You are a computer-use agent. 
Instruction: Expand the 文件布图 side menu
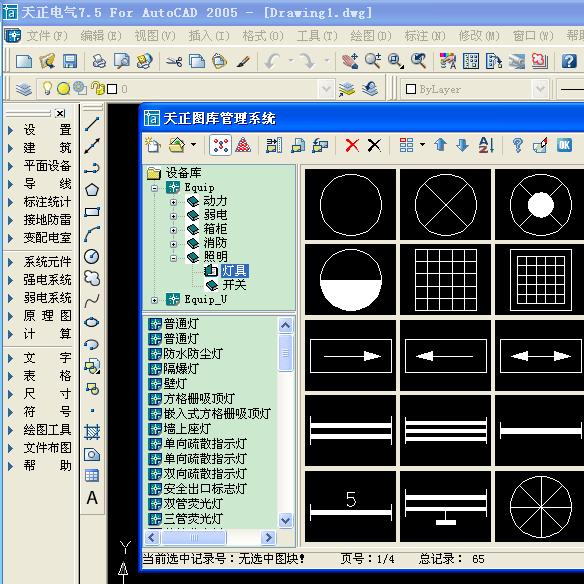(47, 447)
